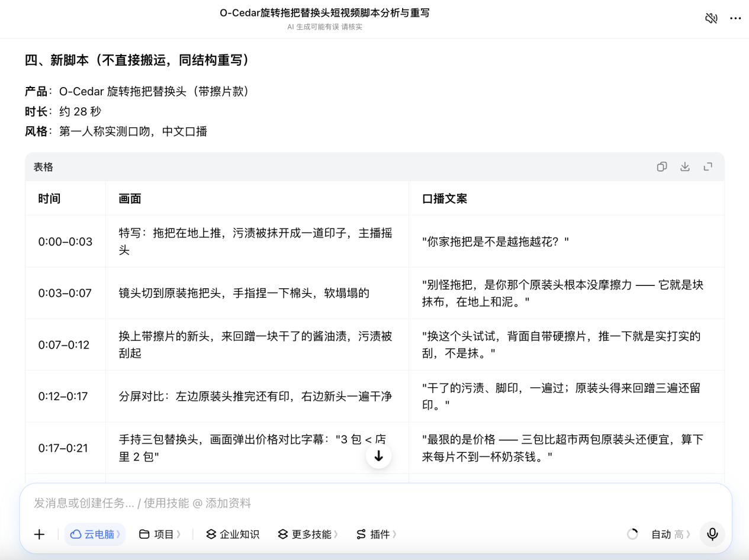Image resolution: width=749 pixels, height=560 pixels.
Task: Expand the table to fullscreen
Action: click(708, 167)
